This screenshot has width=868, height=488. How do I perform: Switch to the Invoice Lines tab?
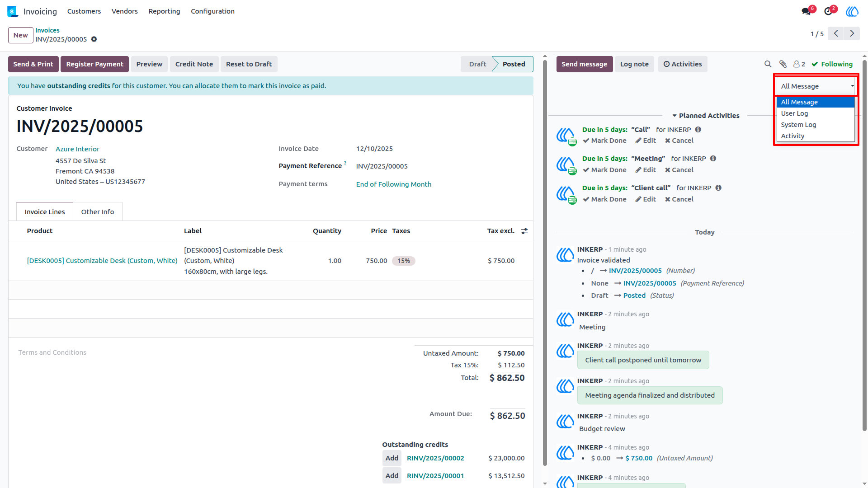45,212
